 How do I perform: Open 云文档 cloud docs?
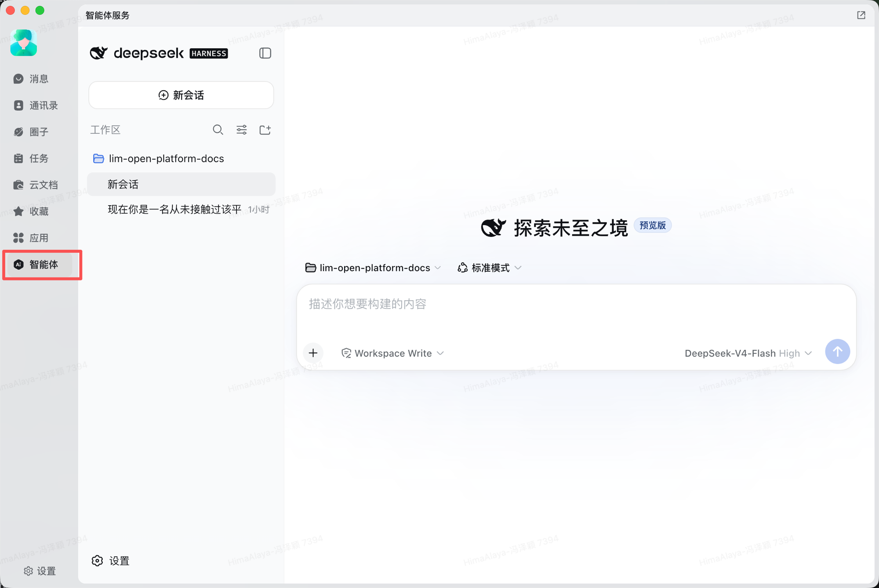point(36,185)
